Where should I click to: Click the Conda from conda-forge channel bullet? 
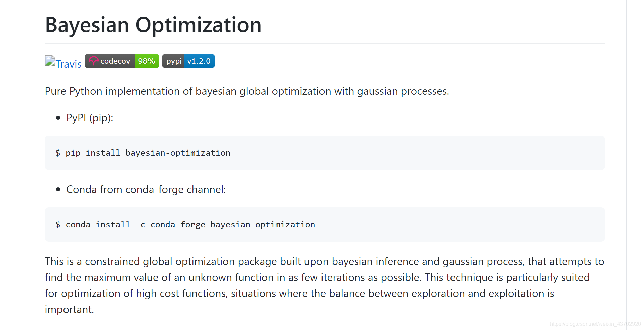point(146,189)
